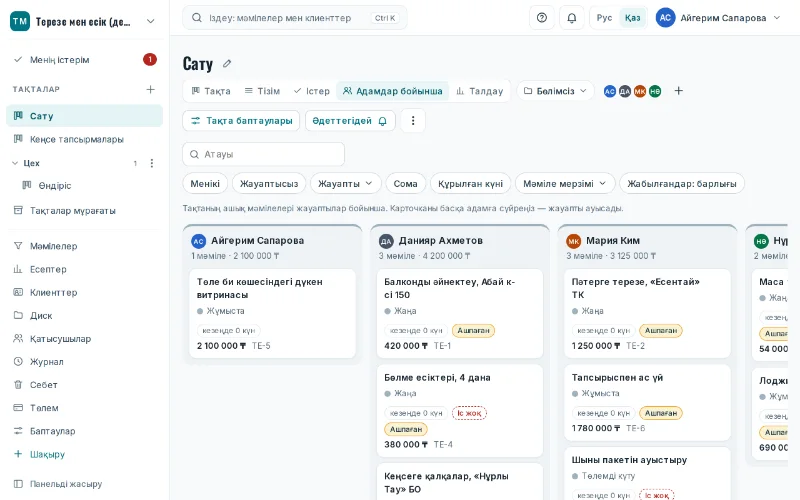This screenshot has height=500, width=800.
Task: Focus the global search field
Action: click(x=294, y=18)
